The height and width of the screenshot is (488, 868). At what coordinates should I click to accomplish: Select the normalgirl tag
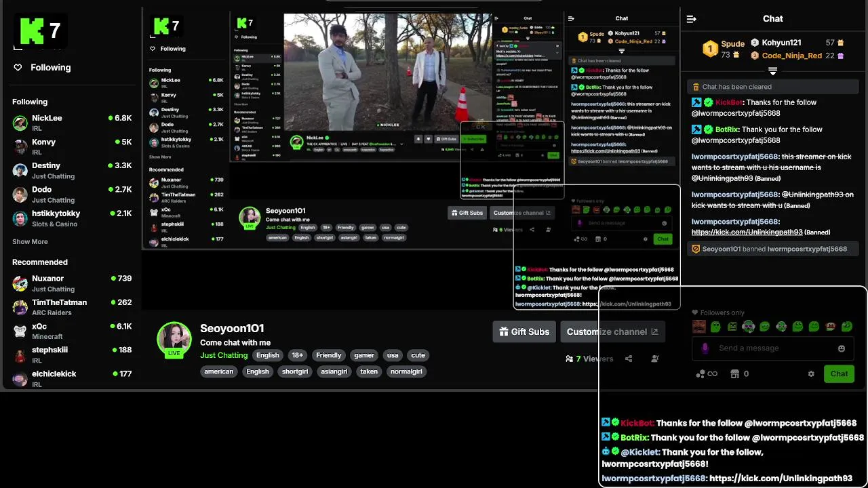(x=406, y=371)
